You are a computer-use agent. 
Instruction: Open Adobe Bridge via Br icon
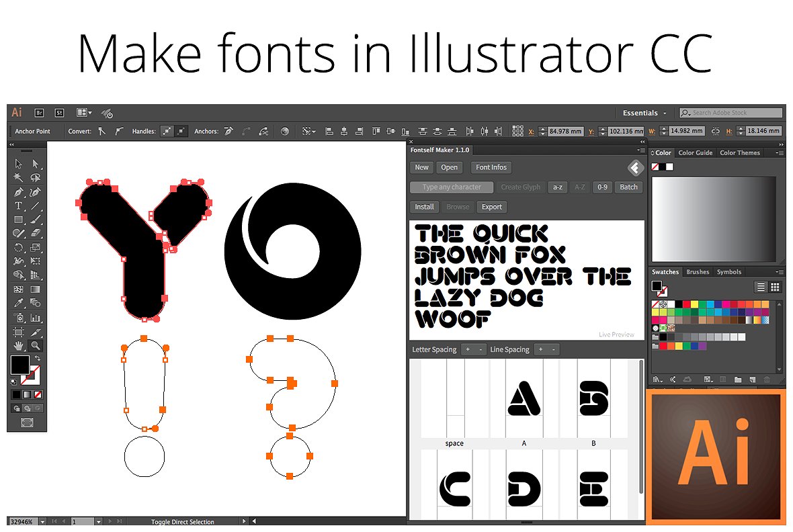pos(39,113)
